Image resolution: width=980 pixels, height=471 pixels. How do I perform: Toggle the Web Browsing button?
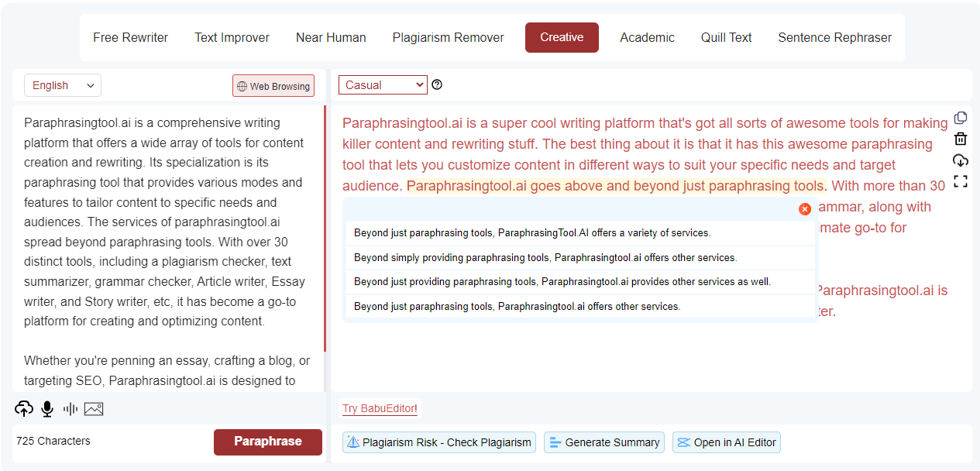point(273,86)
